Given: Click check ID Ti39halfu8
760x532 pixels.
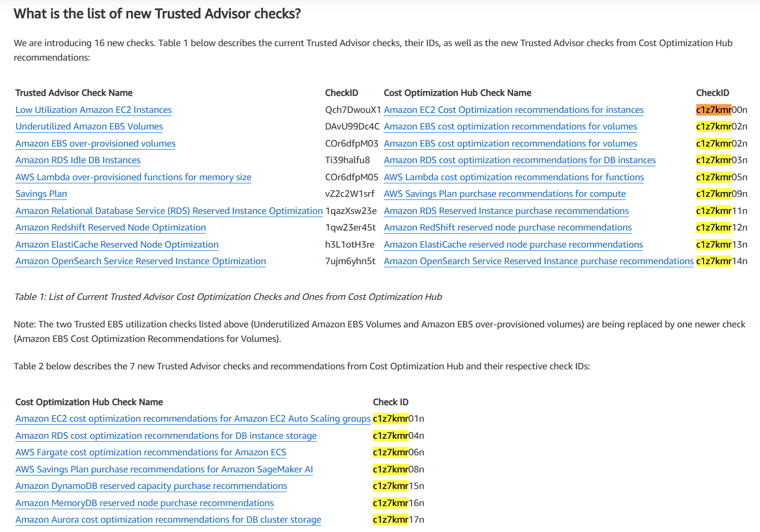Looking at the screenshot, I should (347, 160).
